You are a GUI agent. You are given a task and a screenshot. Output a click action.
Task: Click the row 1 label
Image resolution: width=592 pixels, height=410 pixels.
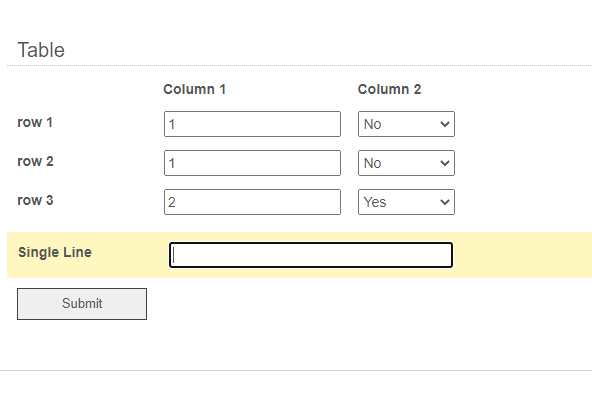tap(35, 122)
